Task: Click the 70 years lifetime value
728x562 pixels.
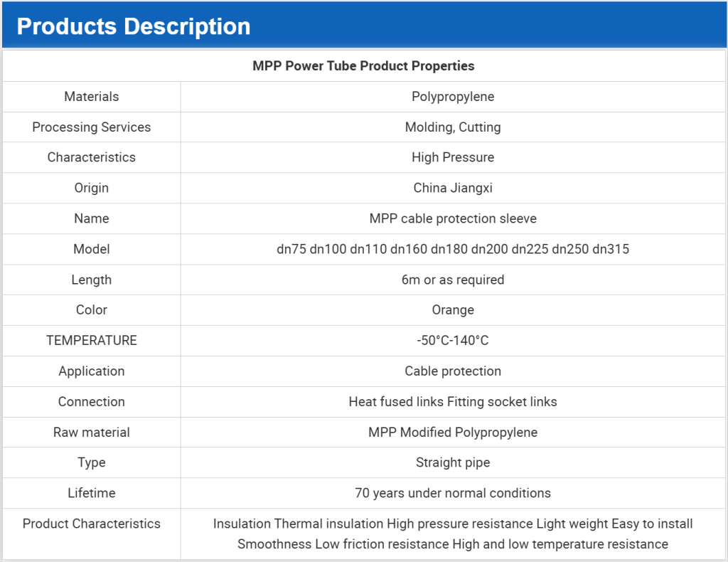Action: (453, 493)
